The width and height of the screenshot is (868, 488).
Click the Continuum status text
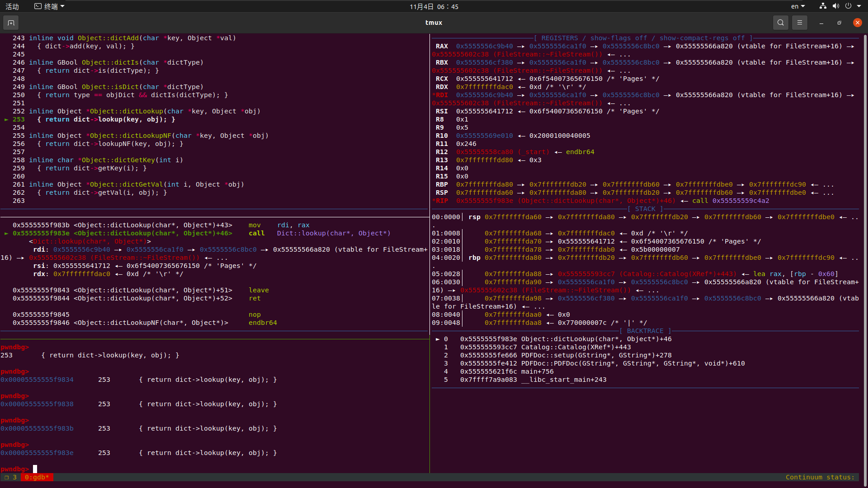pos(820,477)
